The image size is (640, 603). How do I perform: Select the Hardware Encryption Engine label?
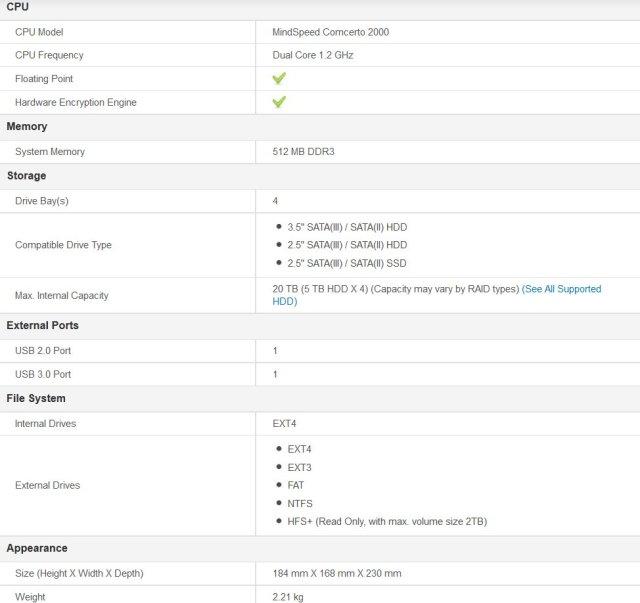click(x=76, y=102)
